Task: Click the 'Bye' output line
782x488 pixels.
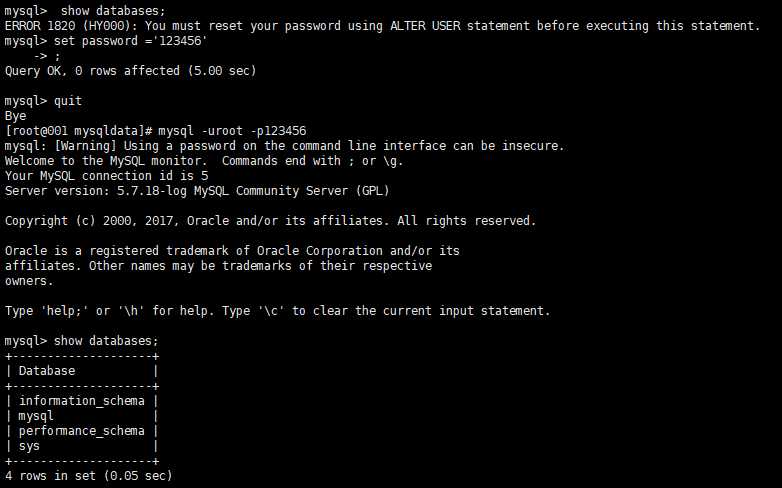Action: (x=15, y=116)
